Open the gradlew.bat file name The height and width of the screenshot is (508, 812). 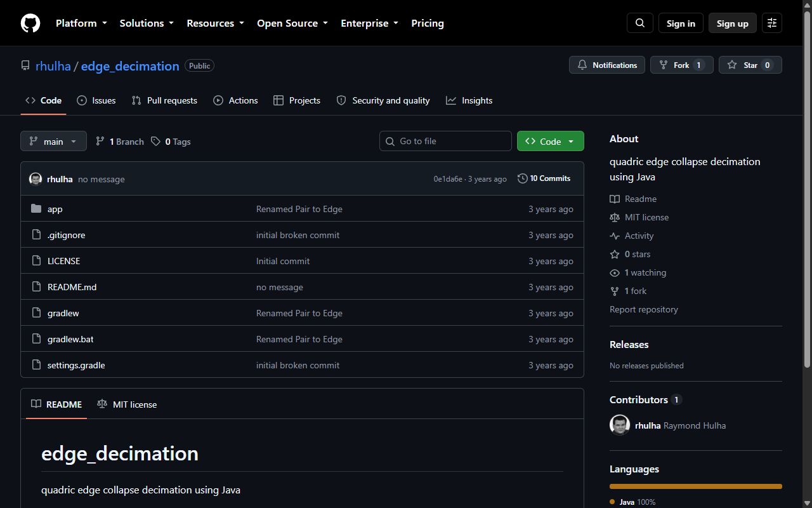point(70,339)
